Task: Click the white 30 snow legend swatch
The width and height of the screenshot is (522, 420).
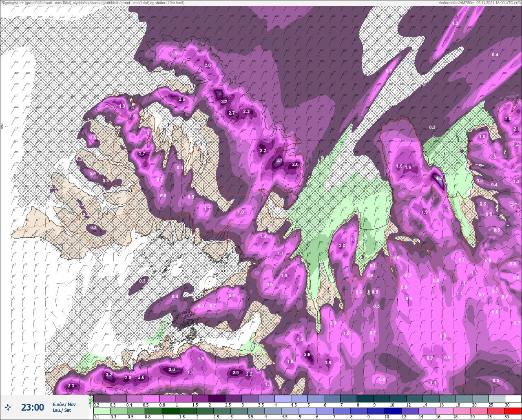Action: (x=513, y=398)
